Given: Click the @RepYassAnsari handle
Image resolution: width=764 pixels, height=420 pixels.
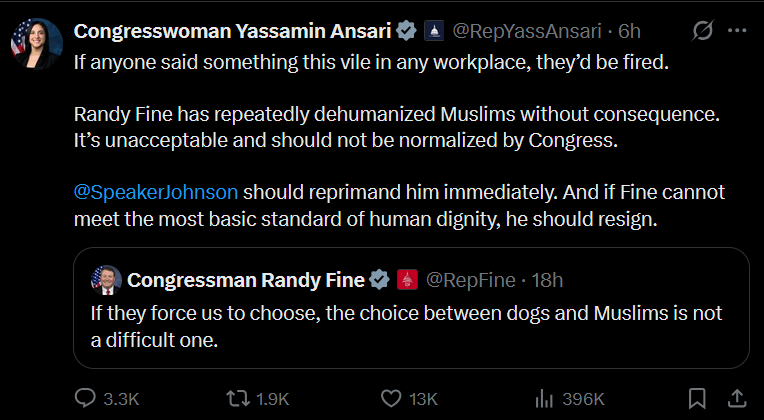Looking at the screenshot, I should click(x=527, y=31).
